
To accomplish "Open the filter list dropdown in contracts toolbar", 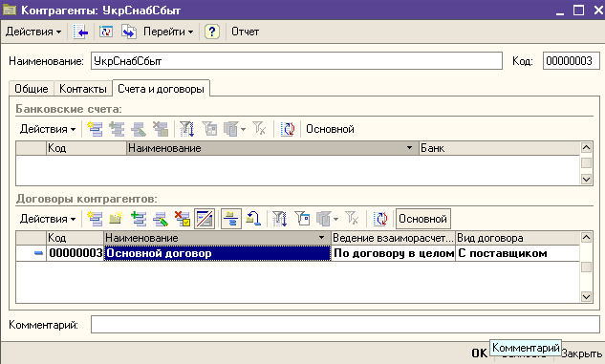I will click(327, 219).
